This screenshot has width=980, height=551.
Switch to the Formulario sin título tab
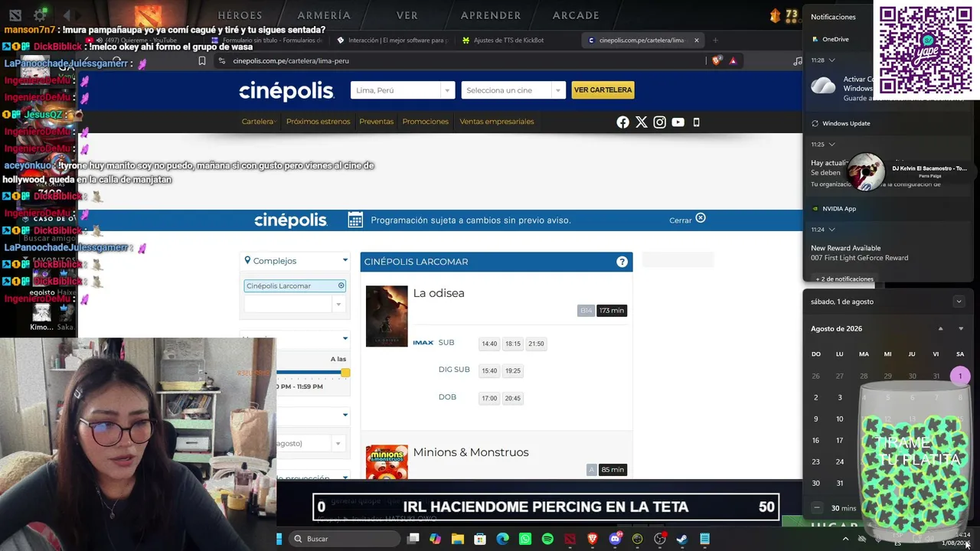[x=268, y=40]
